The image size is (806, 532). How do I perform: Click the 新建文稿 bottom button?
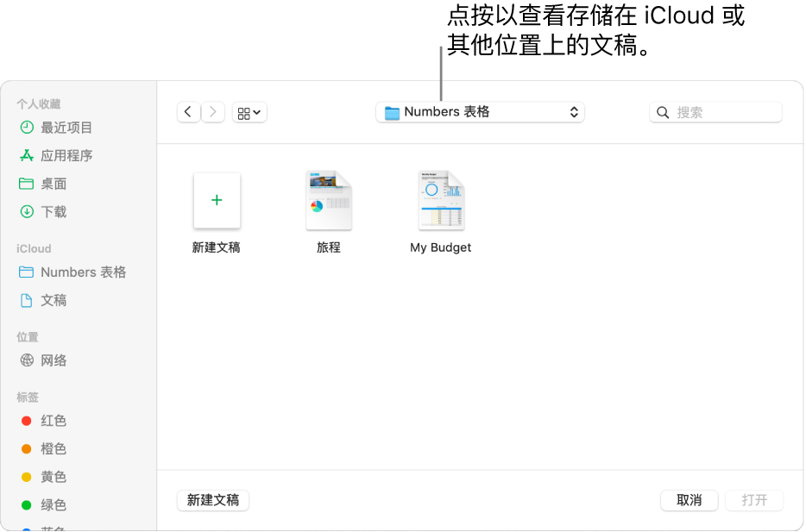click(x=213, y=500)
